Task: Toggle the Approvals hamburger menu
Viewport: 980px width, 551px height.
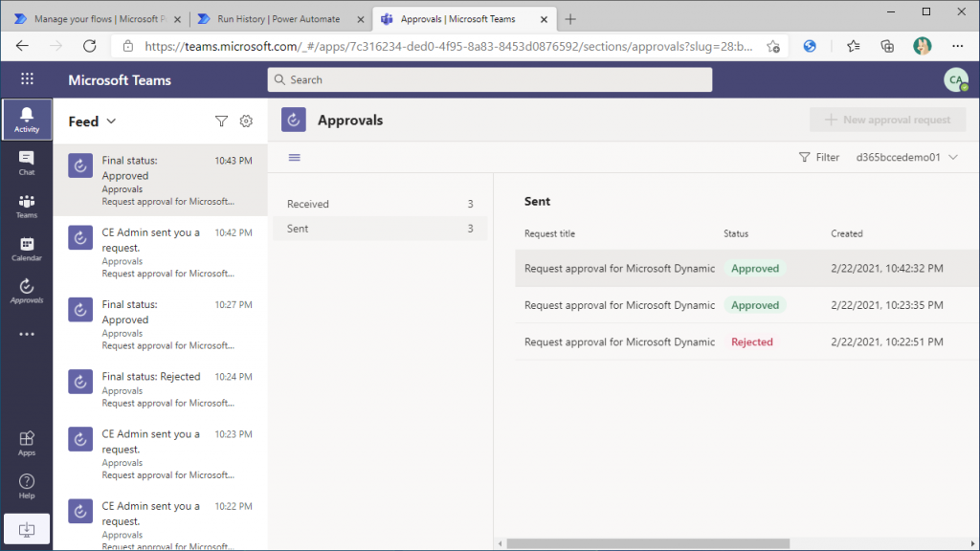Action: coord(295,158)
